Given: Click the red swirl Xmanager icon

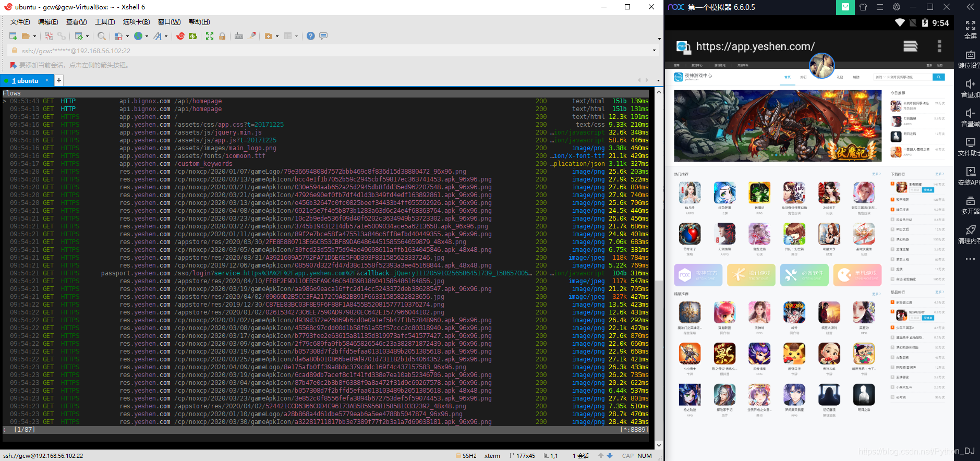Looking at the screenshot, I should tap(180, 36).
